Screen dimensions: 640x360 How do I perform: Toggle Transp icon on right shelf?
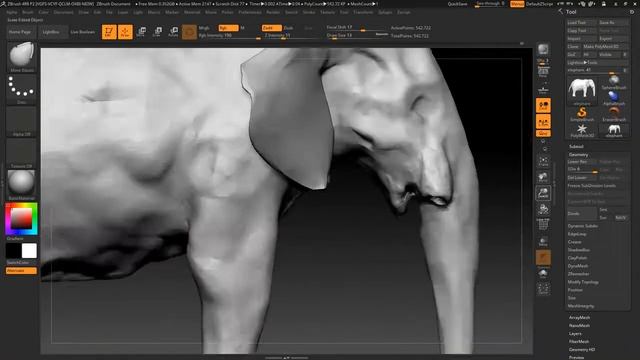click(543, 242)
